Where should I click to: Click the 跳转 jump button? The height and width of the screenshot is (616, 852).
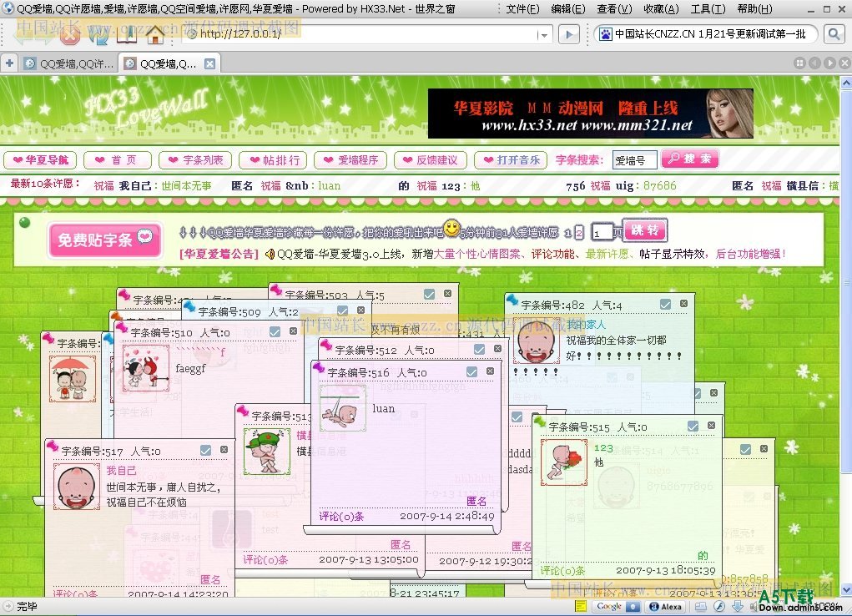pos(645,230)
